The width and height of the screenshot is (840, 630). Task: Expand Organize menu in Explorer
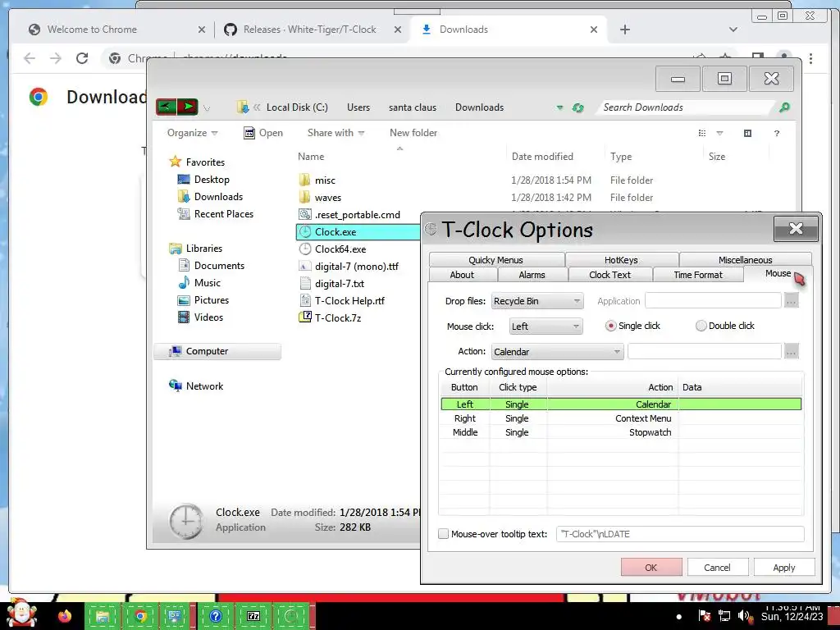coord(192,133)
